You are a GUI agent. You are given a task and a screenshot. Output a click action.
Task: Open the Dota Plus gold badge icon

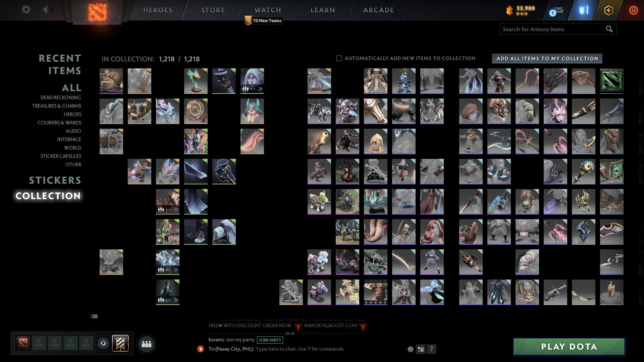tap(608, 10)
